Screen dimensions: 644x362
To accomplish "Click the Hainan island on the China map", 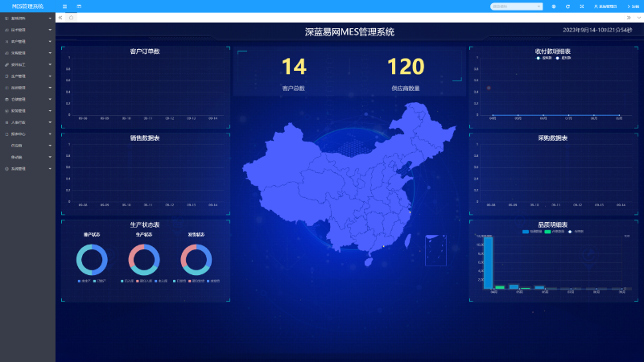I will tap(369, 261).
